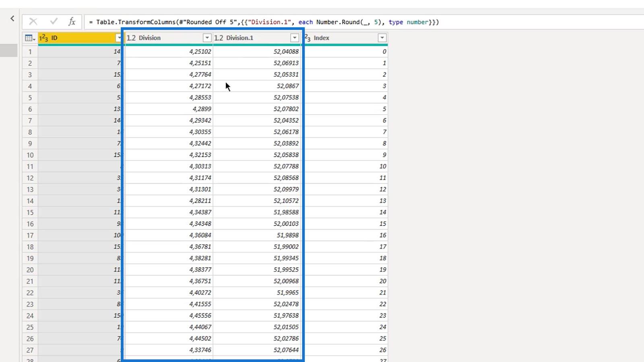
Task: Change the 1.2 data type icon of the Division column
Action: point(131,38)
